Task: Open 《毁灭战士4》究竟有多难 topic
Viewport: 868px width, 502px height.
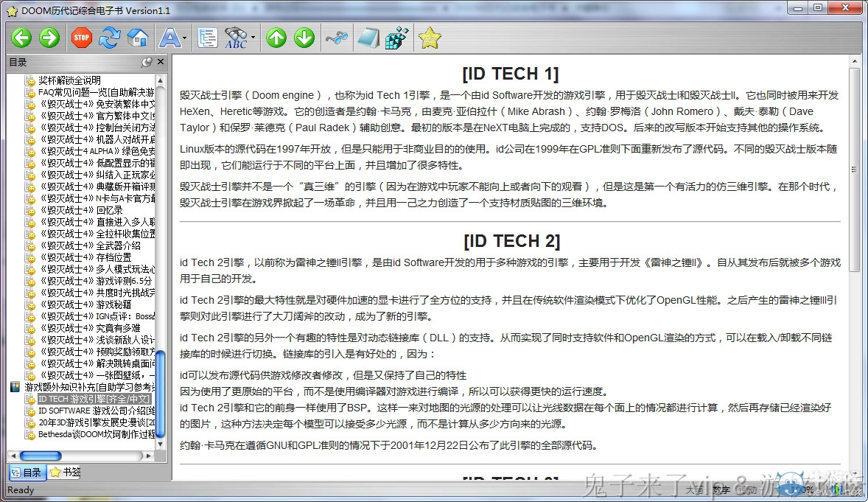Action: tap(90, 329)
